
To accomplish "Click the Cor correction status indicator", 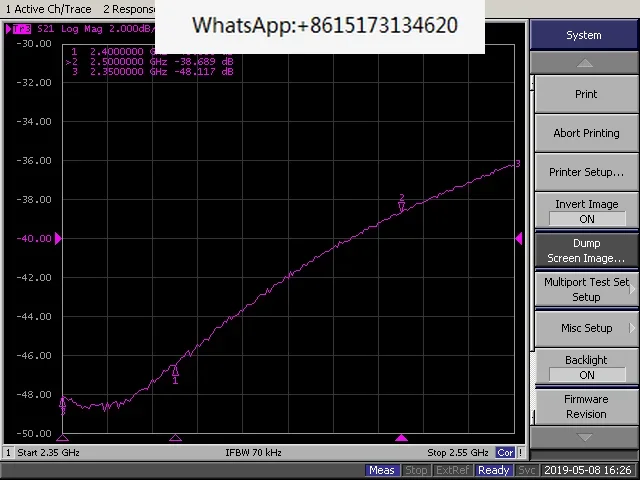I will 505,453.
